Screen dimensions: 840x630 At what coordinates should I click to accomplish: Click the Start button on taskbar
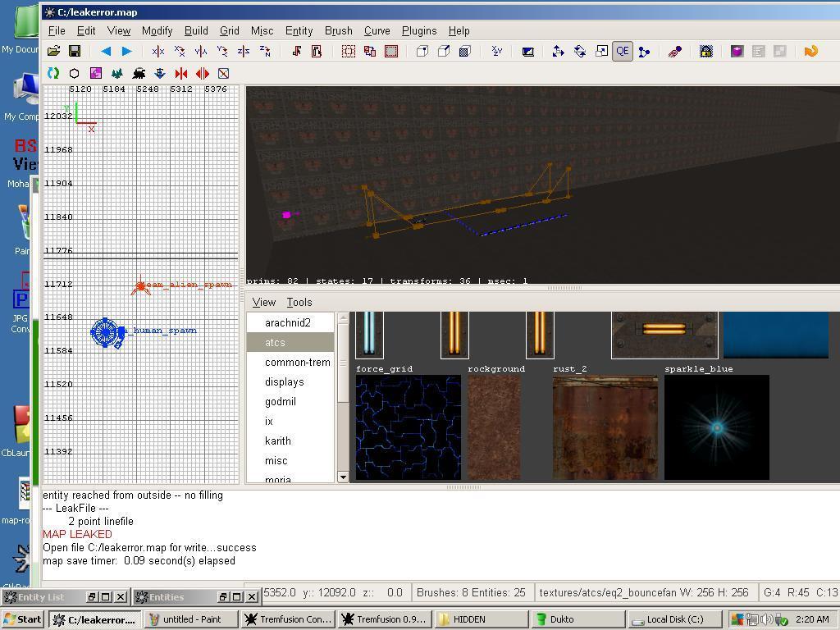pyautogui.click(x=22, y=619)
